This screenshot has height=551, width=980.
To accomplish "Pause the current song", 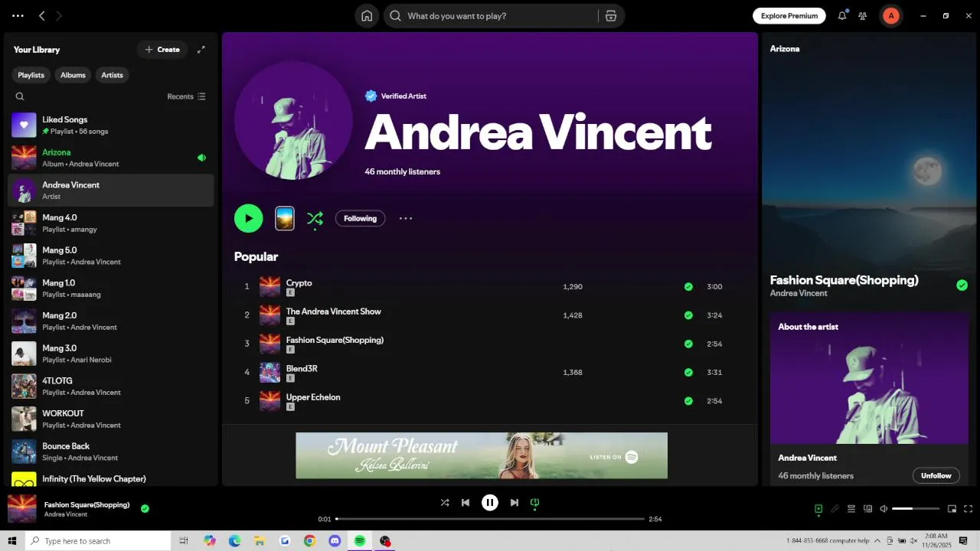I will (x=490, y=503).
